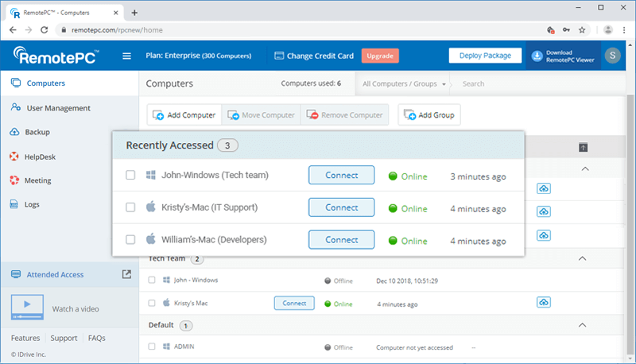Check the Kristy's Mac row checkbox in Tech Team
Image resolution: width=636 pixels, height=364 pixels.
coord(152,303)
